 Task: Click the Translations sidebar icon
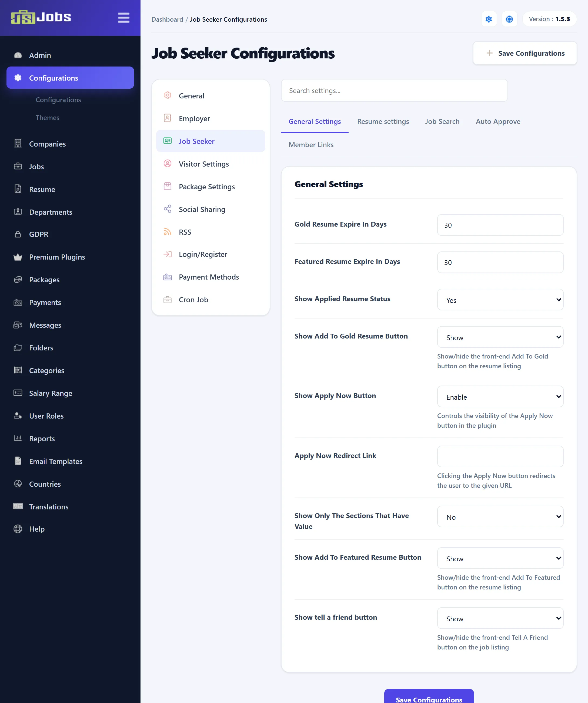[x=18, y=506]
